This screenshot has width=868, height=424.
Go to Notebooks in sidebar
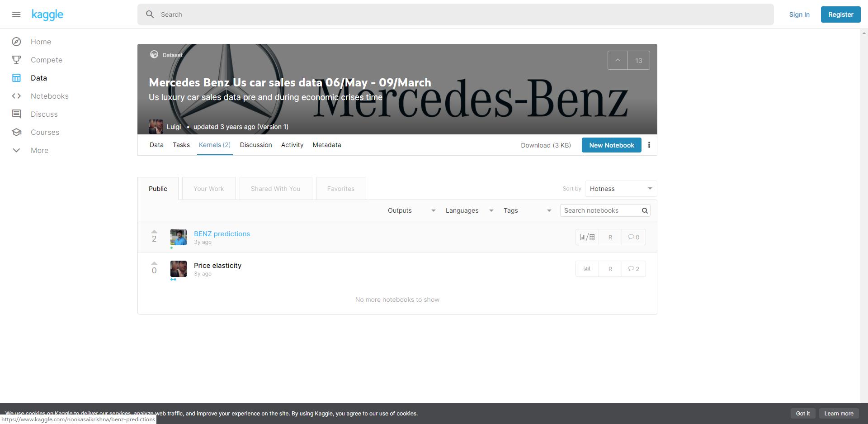click(x=50, y=96)
